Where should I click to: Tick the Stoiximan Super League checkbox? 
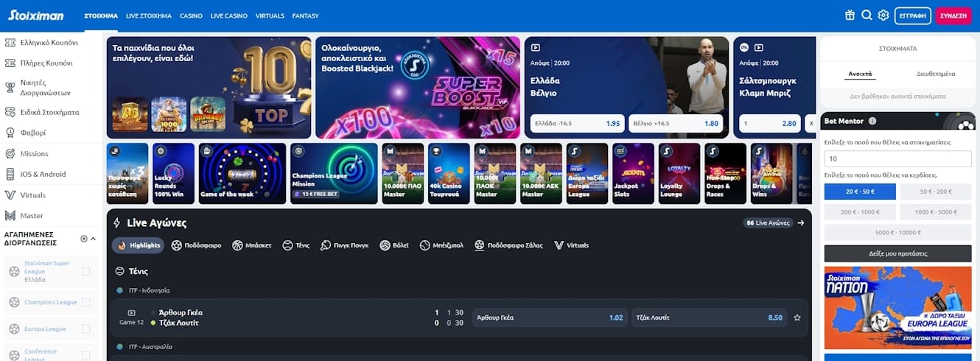pos(86,272)
